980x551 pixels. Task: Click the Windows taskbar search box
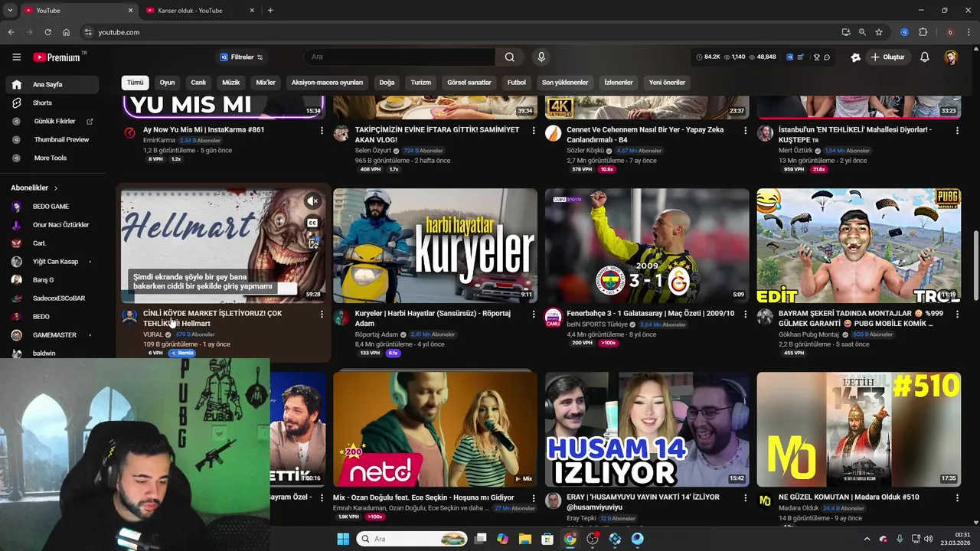click(x=412, y=539)
